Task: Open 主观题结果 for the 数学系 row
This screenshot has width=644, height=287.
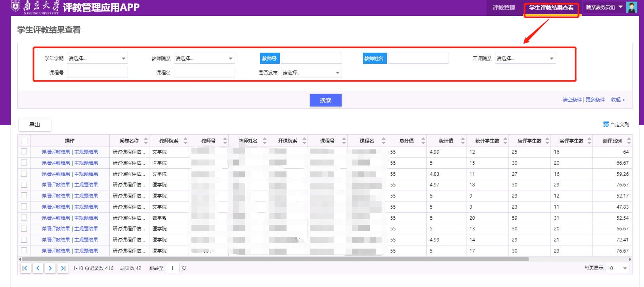Action: pyautogui.click(x=86, y=218)
